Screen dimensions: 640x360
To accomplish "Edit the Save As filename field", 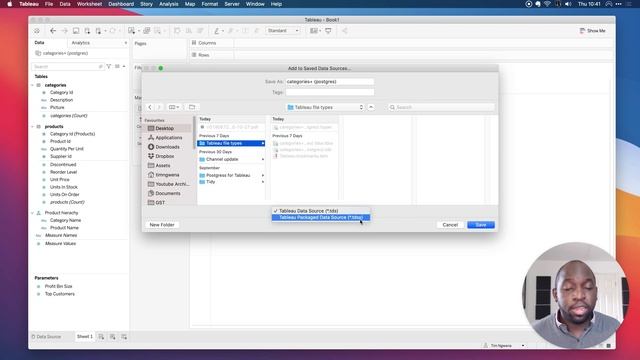I will click(x=329, y=82).
